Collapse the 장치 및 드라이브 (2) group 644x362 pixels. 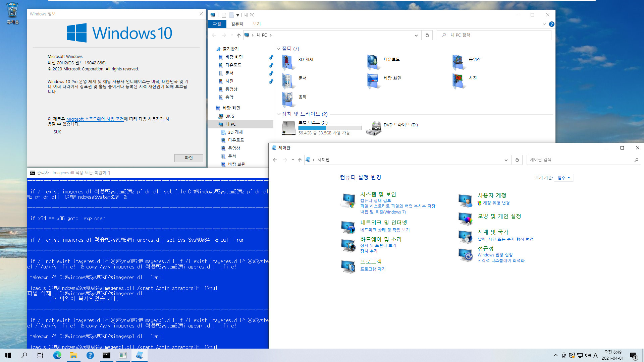pos(278,114)
